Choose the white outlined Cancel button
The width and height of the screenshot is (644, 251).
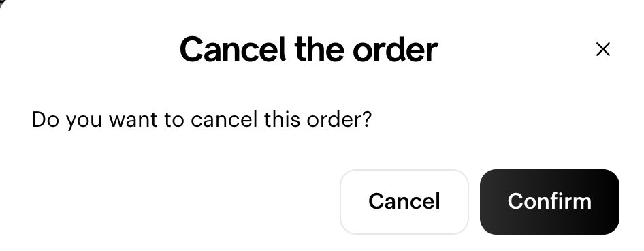click(x=404, y=202)
